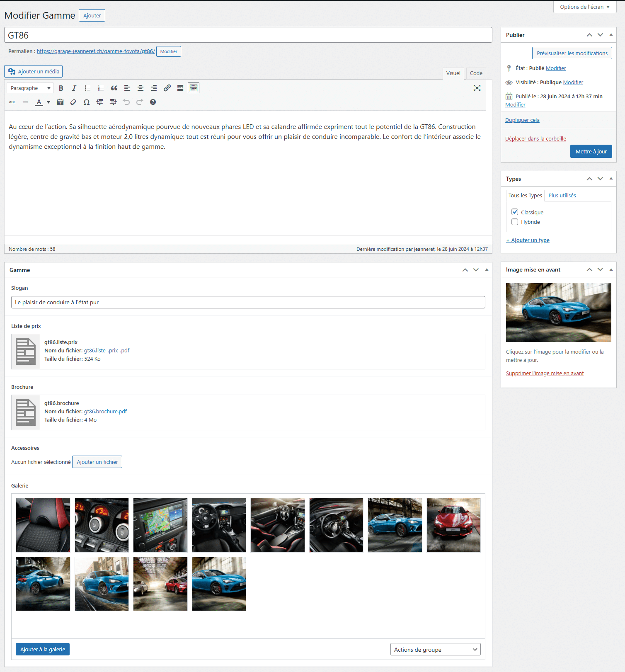Click the text color A button
This screenshot has width=625, height=672.
(x=39, y=102)
